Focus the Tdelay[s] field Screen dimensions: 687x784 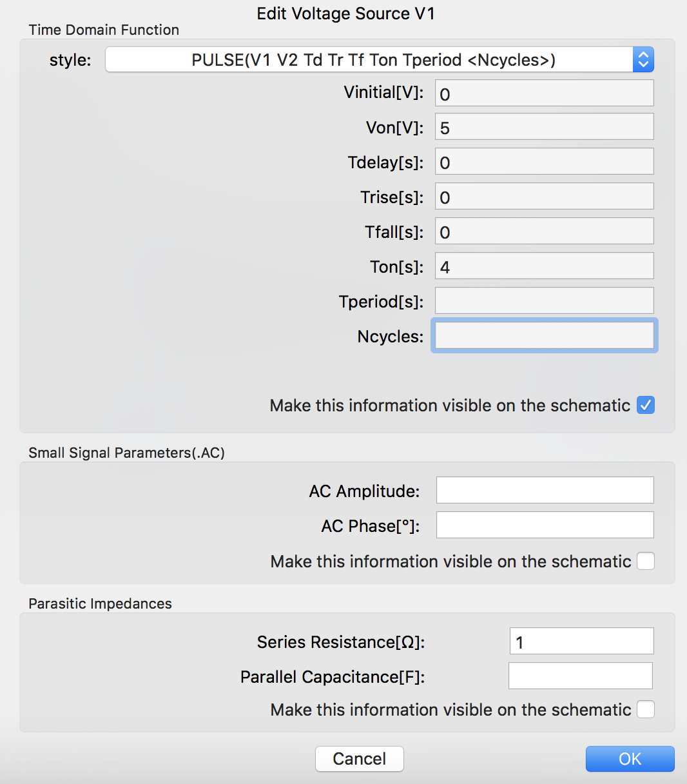545,162
